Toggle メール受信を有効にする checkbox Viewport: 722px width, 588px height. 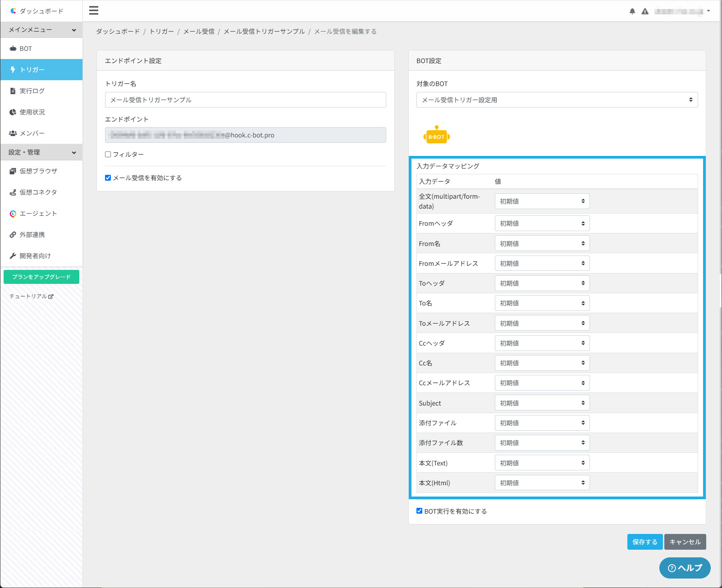(x=108, y=178)
